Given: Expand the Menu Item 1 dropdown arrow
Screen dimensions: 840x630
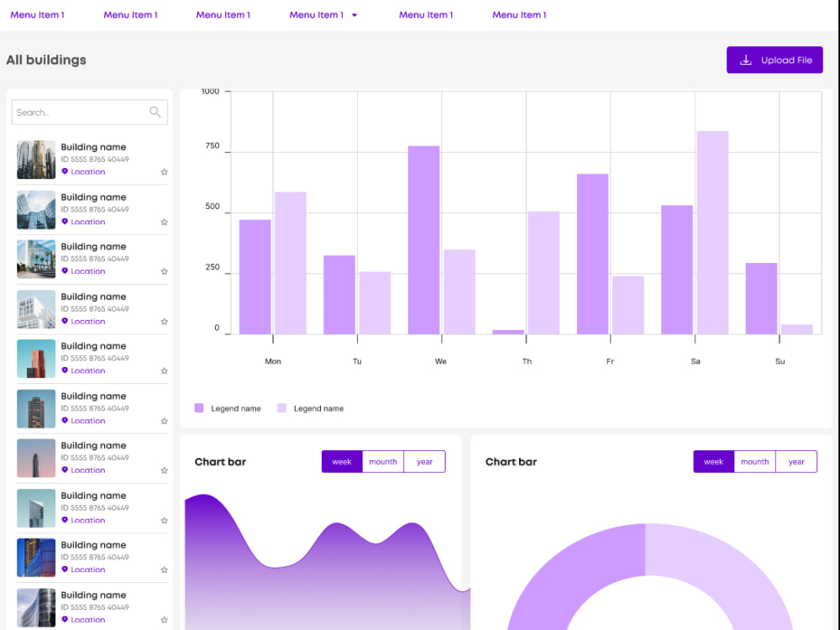Looking at the screenshot, I should tap(354, 14).
